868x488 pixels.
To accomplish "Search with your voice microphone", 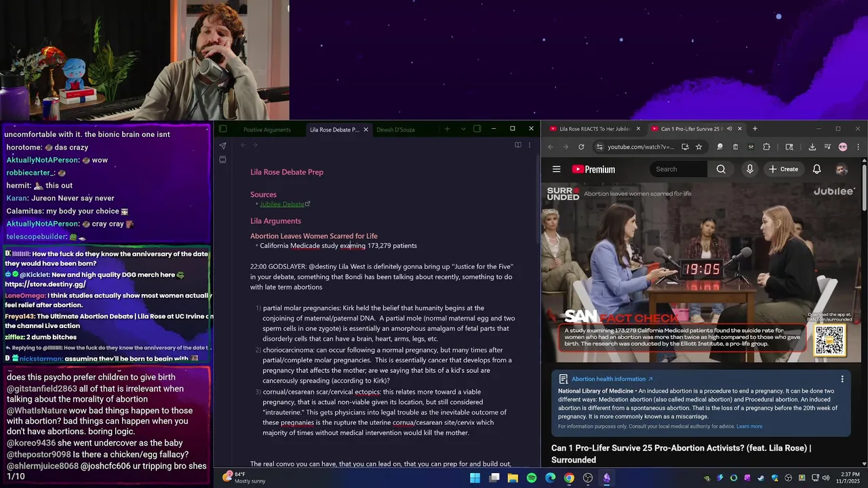I will (x=749, y=169).
